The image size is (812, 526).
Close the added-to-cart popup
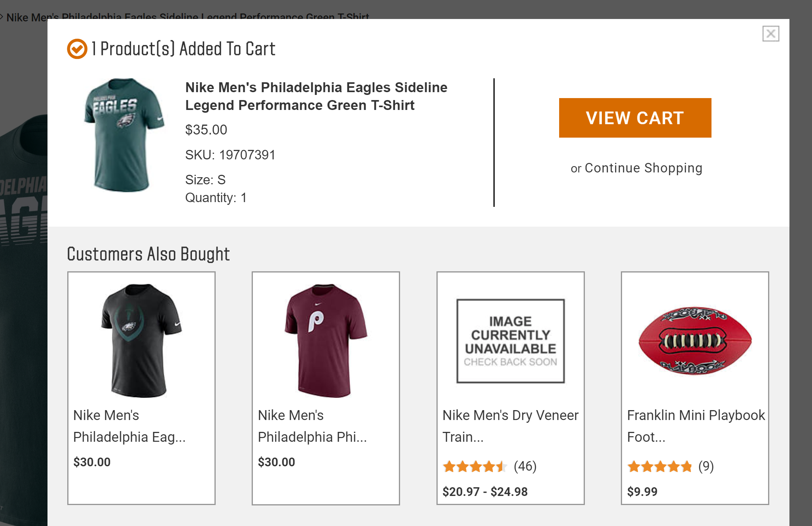pos(771,34)
